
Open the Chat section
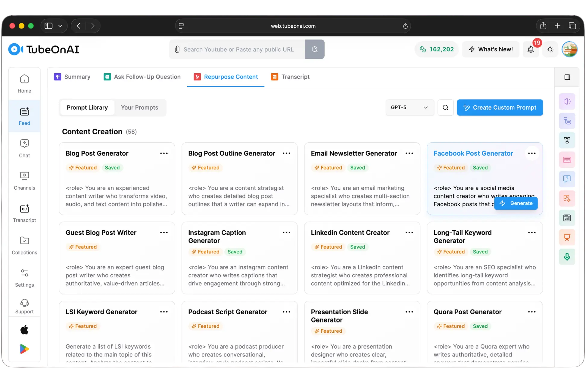click(24, 148)
